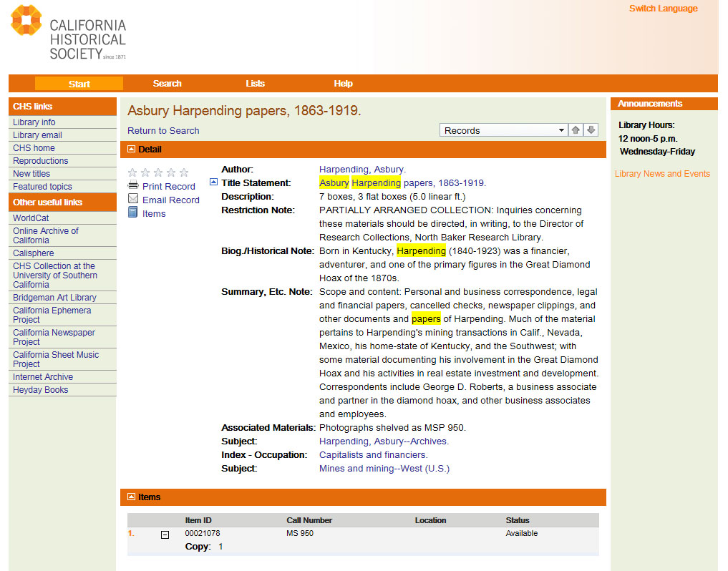Click Print Record link

(168, 187)
